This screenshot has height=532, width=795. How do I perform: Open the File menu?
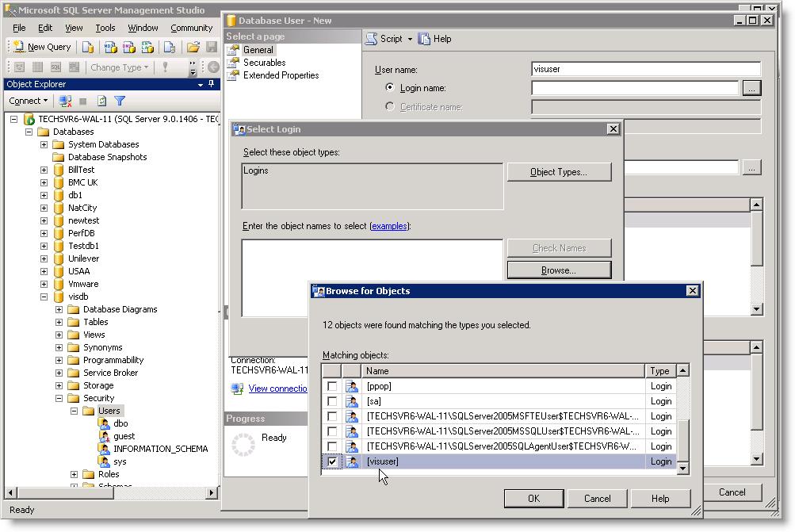click(19, 28)
